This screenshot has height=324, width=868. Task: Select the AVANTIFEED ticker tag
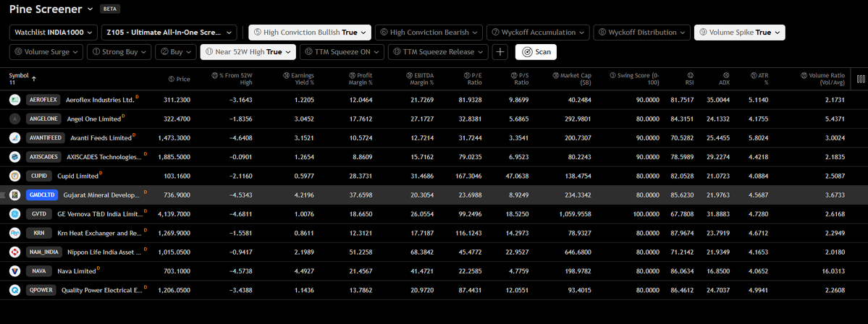44,137
